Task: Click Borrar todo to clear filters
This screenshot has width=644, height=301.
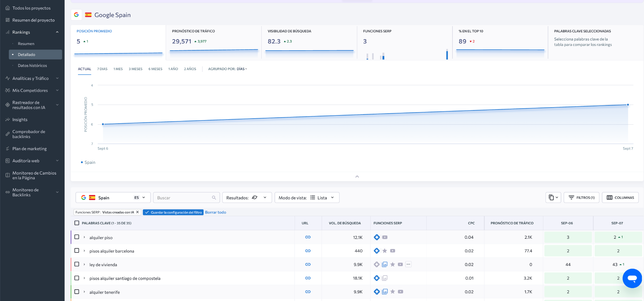Action: 215,212
